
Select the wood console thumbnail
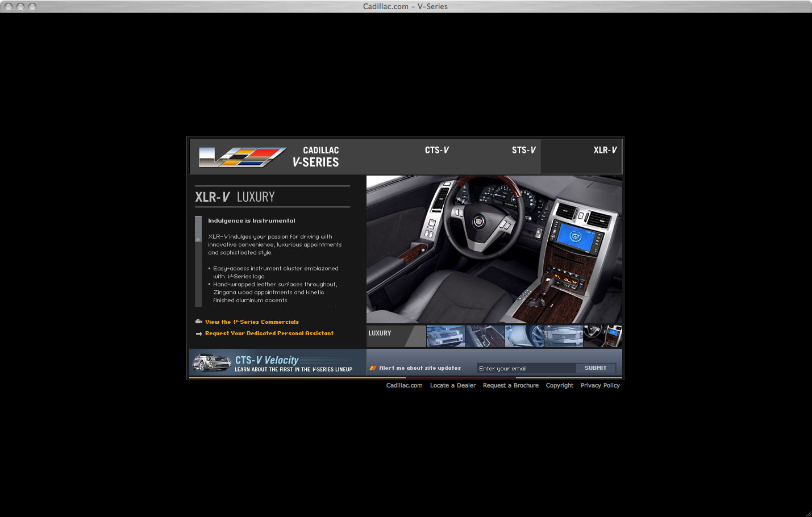(x=485, y=336)
